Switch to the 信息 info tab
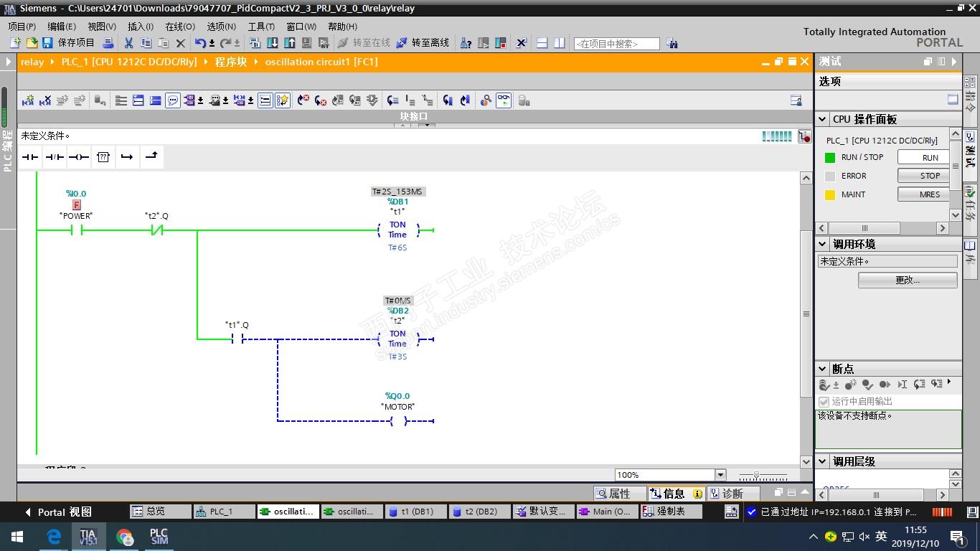Screen dimensions: 980x551 coord(676,494)
